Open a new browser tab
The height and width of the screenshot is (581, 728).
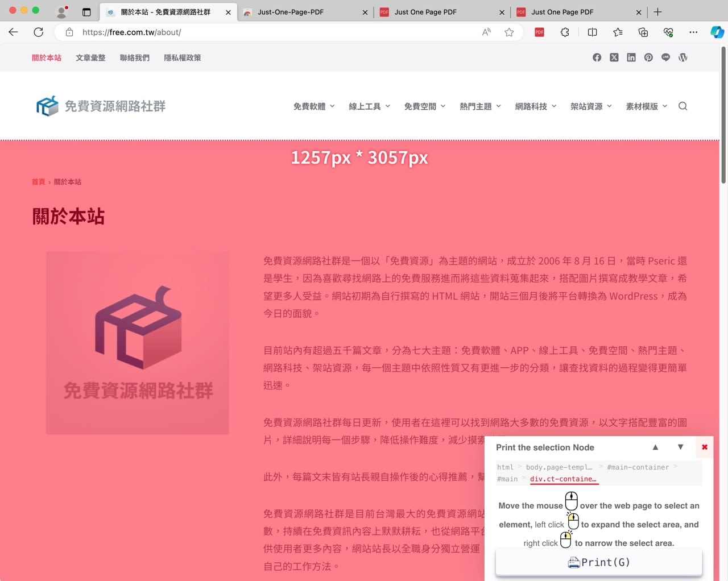657,12
